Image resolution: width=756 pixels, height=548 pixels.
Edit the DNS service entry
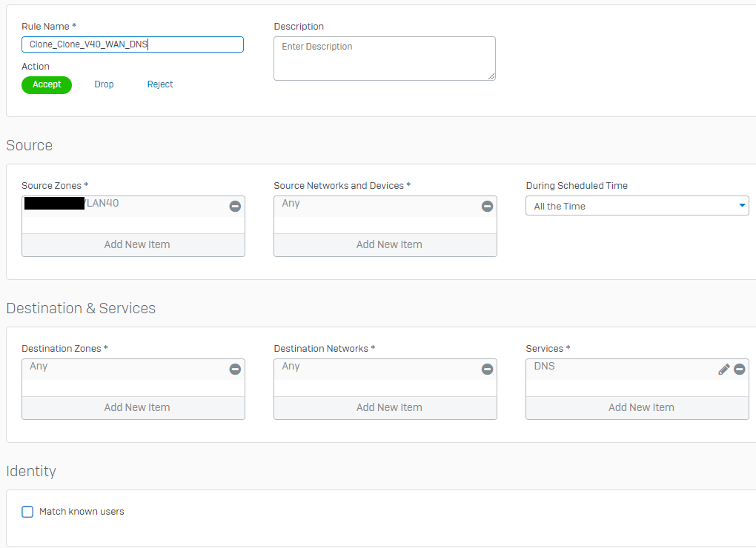click(x=724, y=369)
